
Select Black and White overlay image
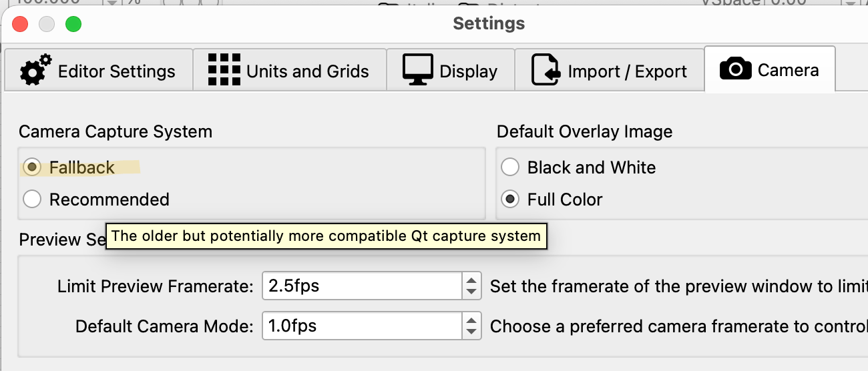click(510, 167)
